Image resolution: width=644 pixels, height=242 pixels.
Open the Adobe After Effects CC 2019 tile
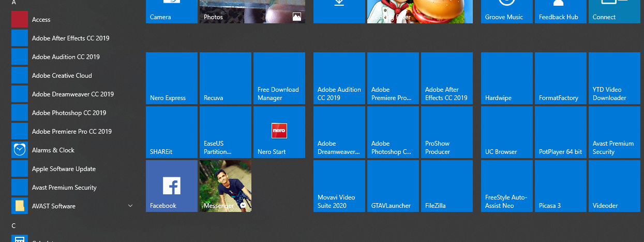pyautogui.click(x=447, y=78)
